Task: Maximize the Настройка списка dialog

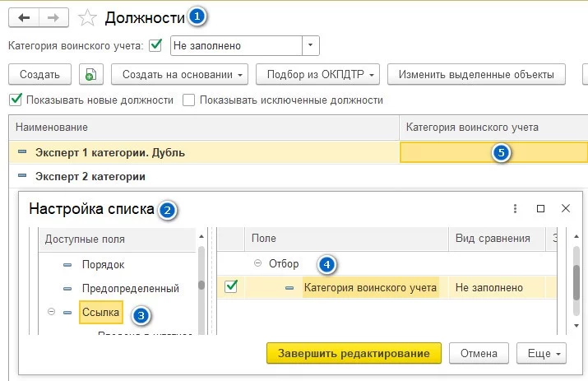Action: pyautogui.click(x=540, y=208)
